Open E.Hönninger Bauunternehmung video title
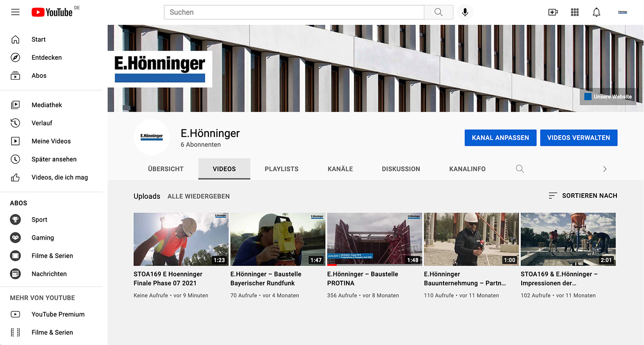The width and height of the screenshot is (644, 345). click(x=465, y=279)
